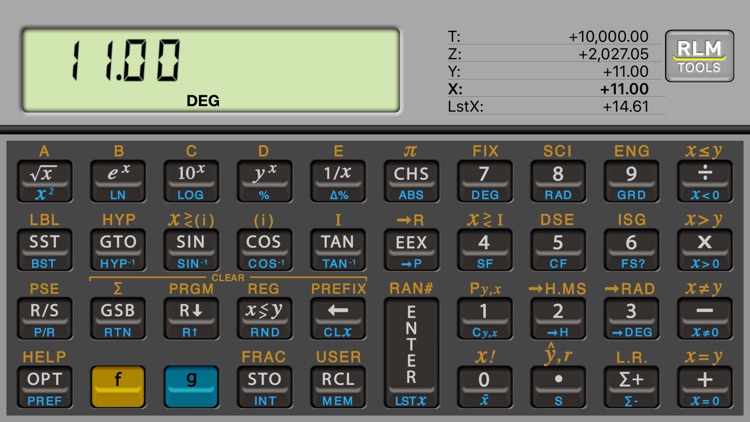This screenshot has width=750, height=422.
Task: Click the Y register value +11.00
Action: click(x=625, y=72)
